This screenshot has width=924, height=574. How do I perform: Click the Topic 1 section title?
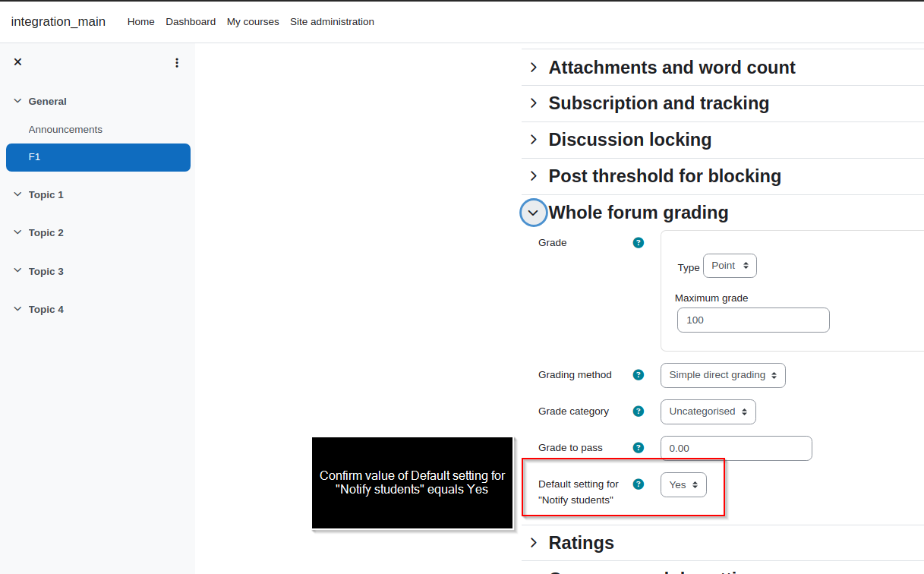point(46,194)
